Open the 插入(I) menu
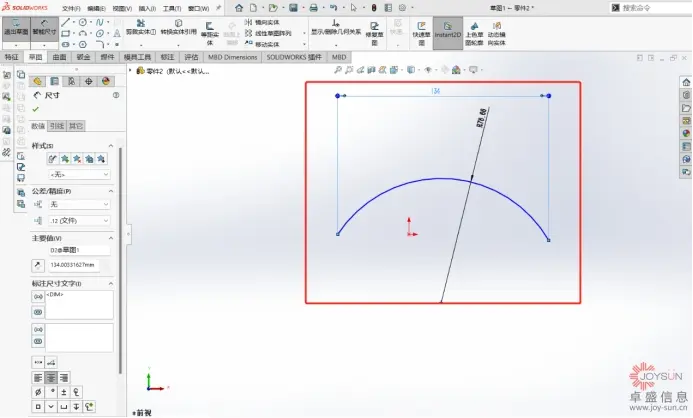 pyautogui.click(x=147, y=8)
